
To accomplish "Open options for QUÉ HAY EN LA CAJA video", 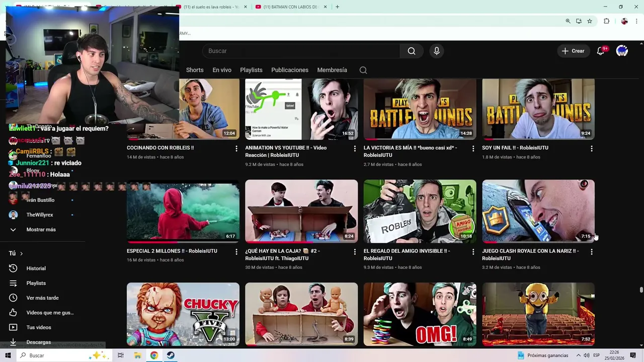I will click(355, 251).
